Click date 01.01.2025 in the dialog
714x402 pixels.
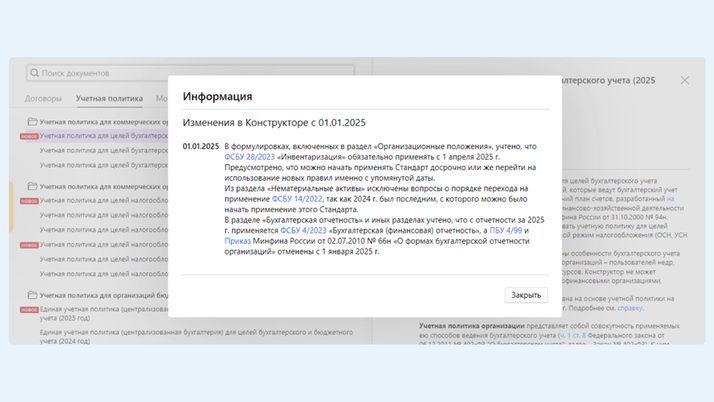point(201,146)
